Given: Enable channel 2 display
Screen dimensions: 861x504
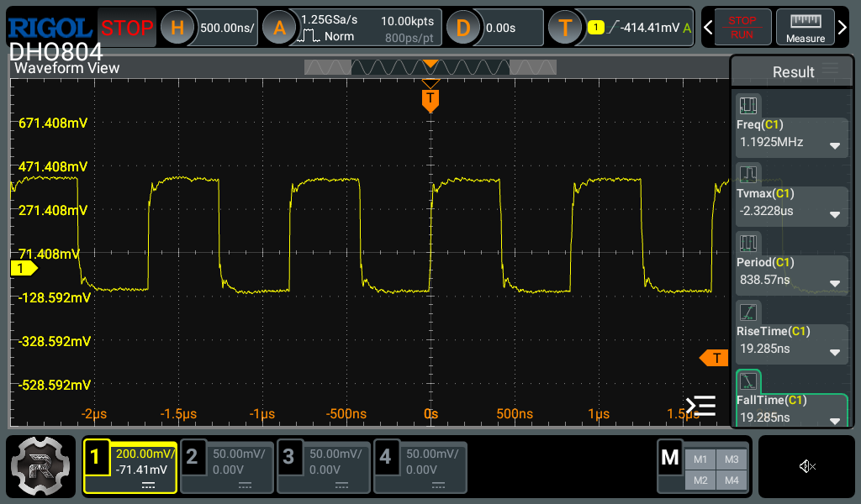Looking at the screenshot, I should click(227, 466).
